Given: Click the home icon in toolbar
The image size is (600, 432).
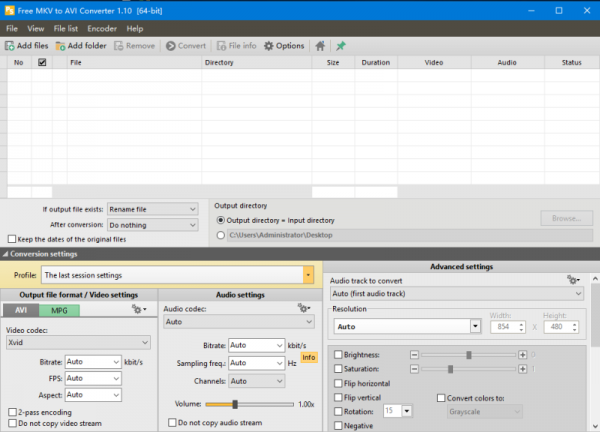Looking at the screenshot, I should pyautogui.click(x=320, y=46).
